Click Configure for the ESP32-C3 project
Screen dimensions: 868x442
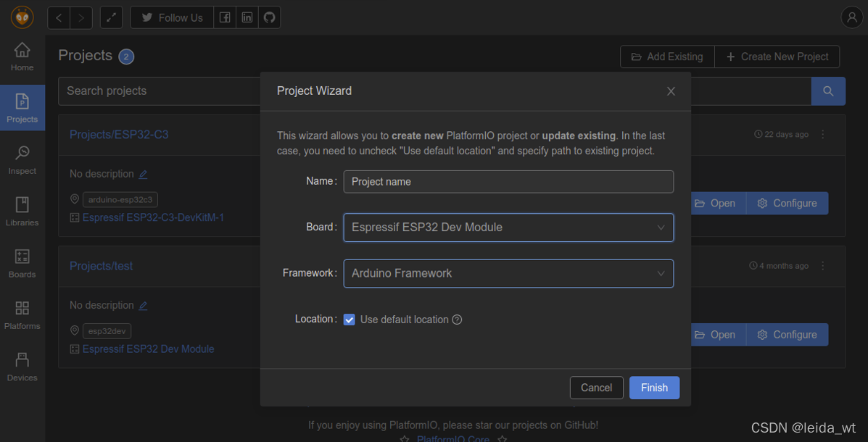[788, 204]
